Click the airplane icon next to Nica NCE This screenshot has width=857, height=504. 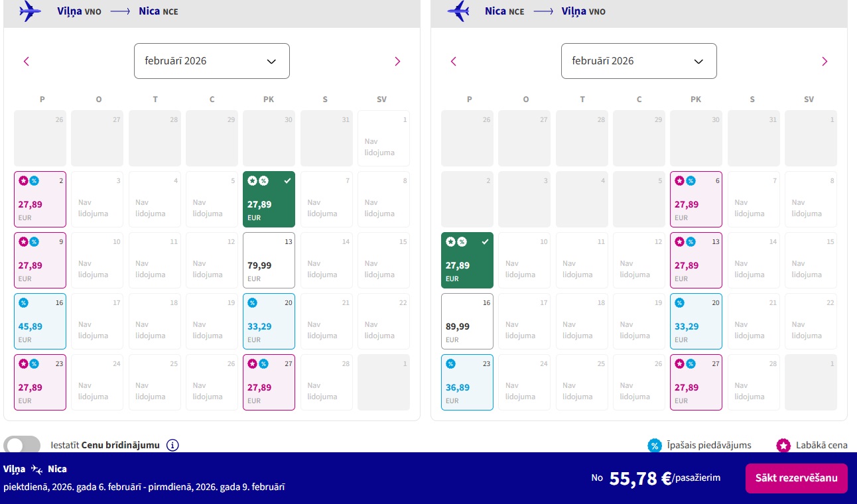click(458, 11)
